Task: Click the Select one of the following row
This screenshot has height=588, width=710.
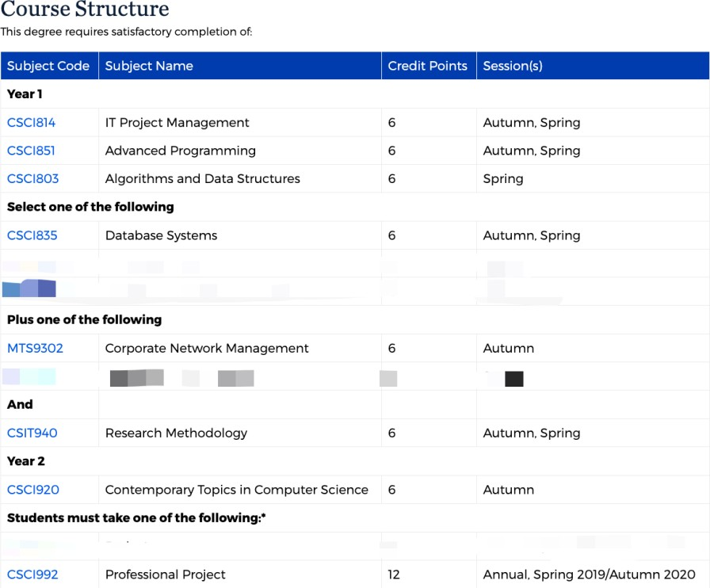Action: pos(355,207)
